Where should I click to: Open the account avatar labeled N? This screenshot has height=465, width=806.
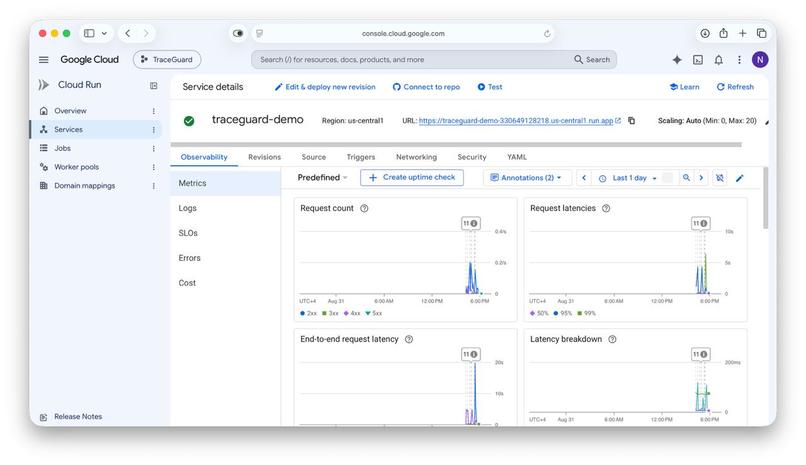tap(760, 60)
